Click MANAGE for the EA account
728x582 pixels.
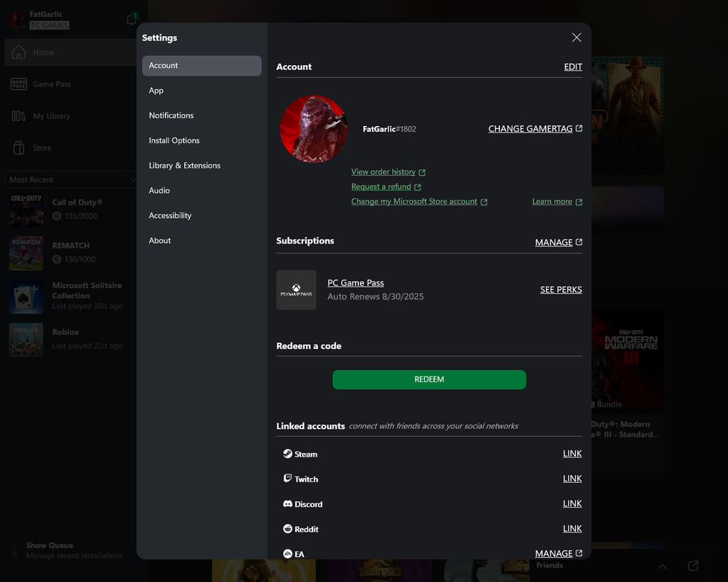point(559,553)
